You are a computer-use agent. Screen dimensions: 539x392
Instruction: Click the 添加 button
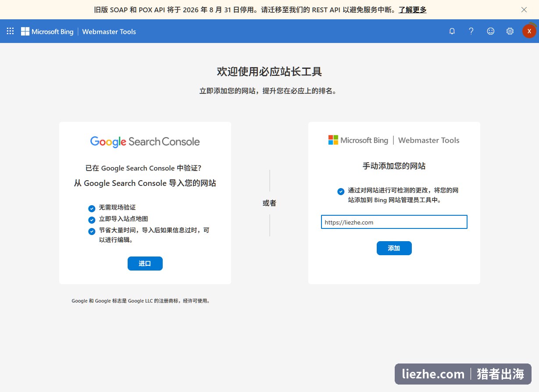(394, 248)
